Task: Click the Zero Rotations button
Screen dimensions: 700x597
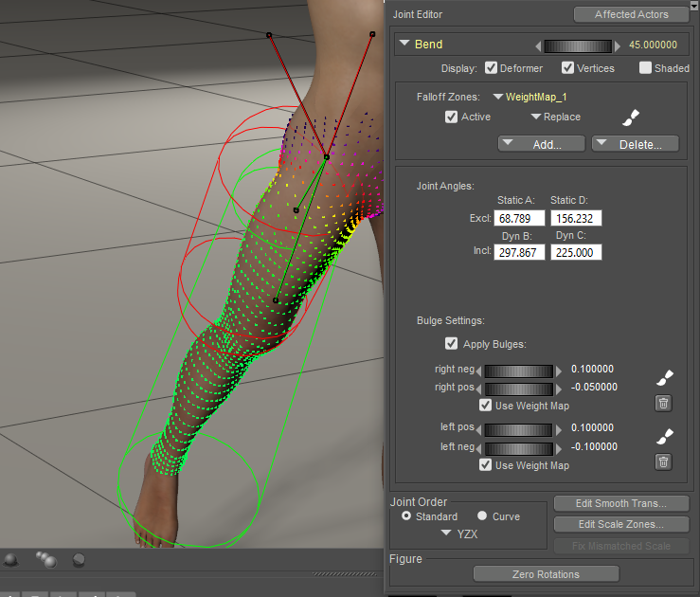Action: tap(546, 574)
